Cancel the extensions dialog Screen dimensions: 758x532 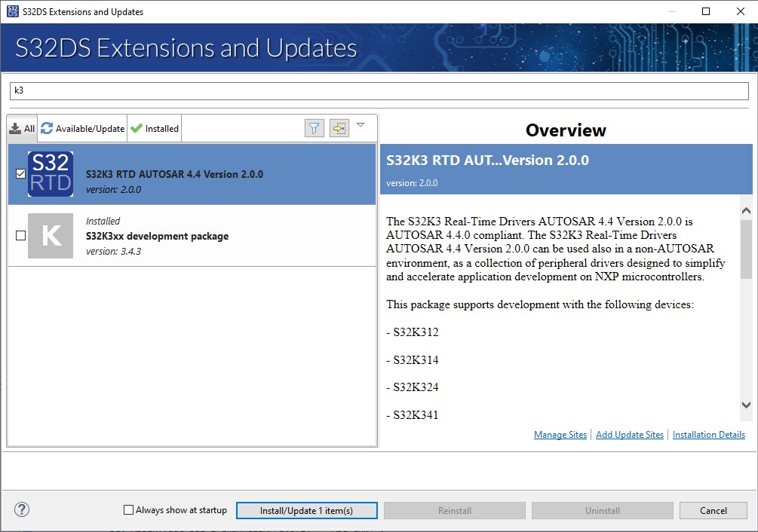point(713,510)
